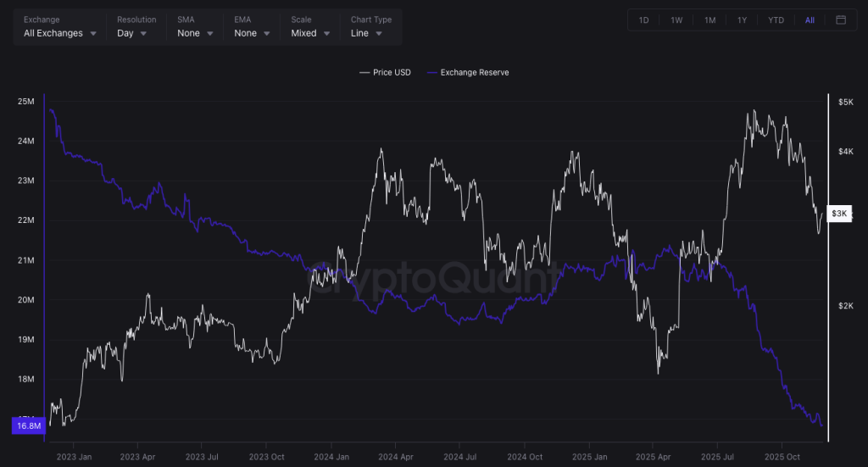This screenshot has height=467, width=868.
Task: Select the 1M time range
Action: pos(709,20)
